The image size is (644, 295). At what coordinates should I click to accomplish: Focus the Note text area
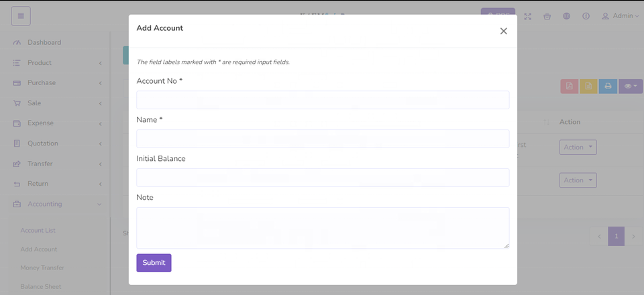coord(323,228)
